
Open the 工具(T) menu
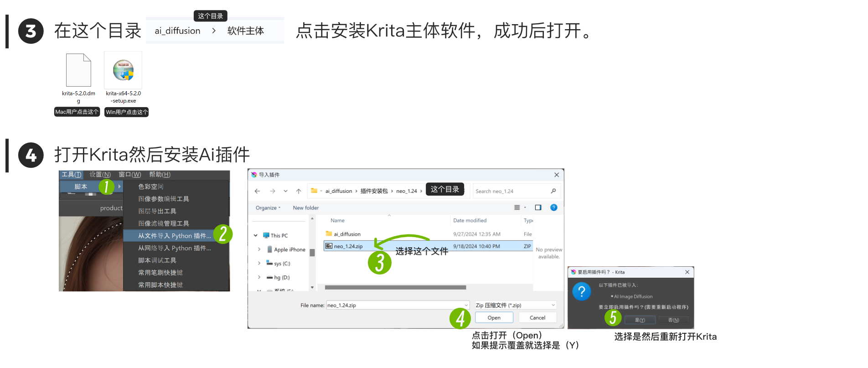72,174
